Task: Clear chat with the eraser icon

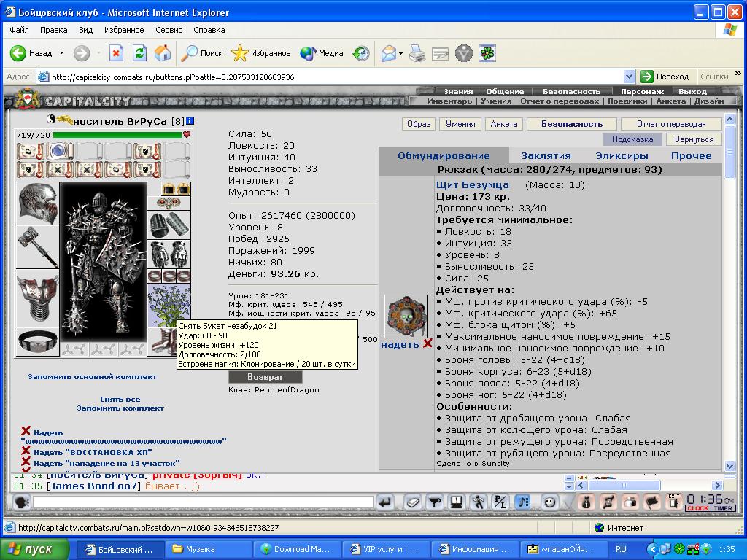Action: click(x=413, y=502)
